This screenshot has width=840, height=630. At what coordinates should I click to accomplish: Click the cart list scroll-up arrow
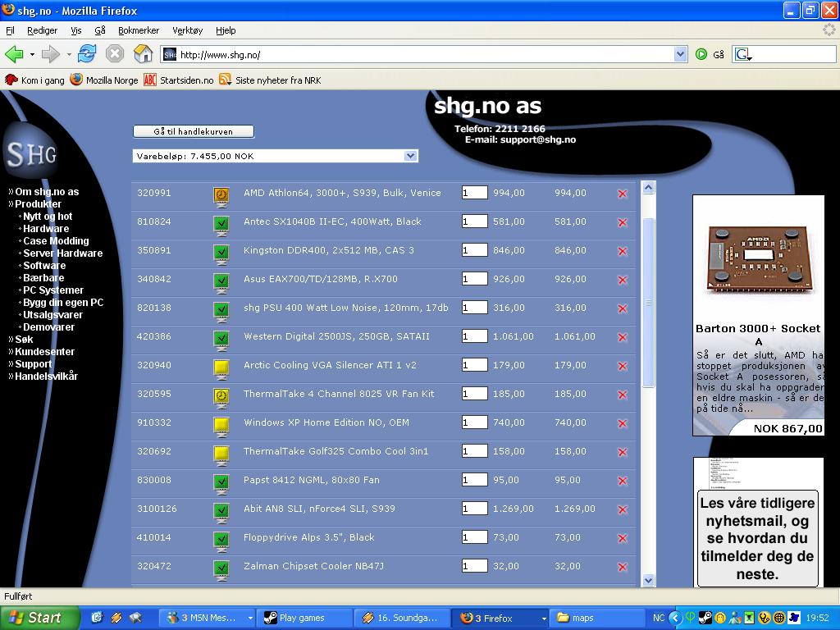click(x=648, y=188)
